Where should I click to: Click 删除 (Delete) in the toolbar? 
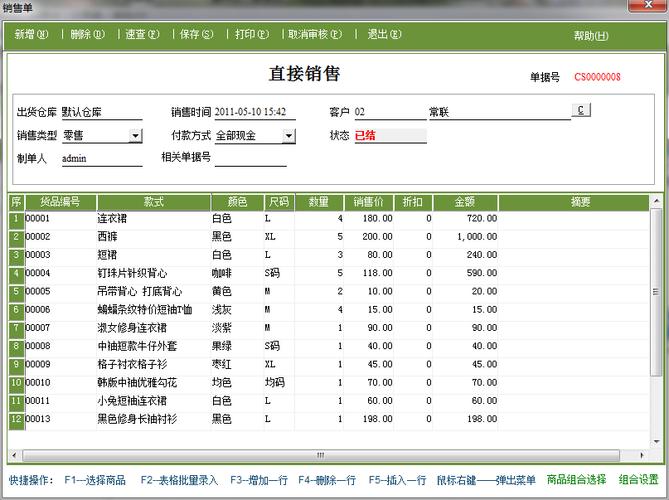coord(87,34)
